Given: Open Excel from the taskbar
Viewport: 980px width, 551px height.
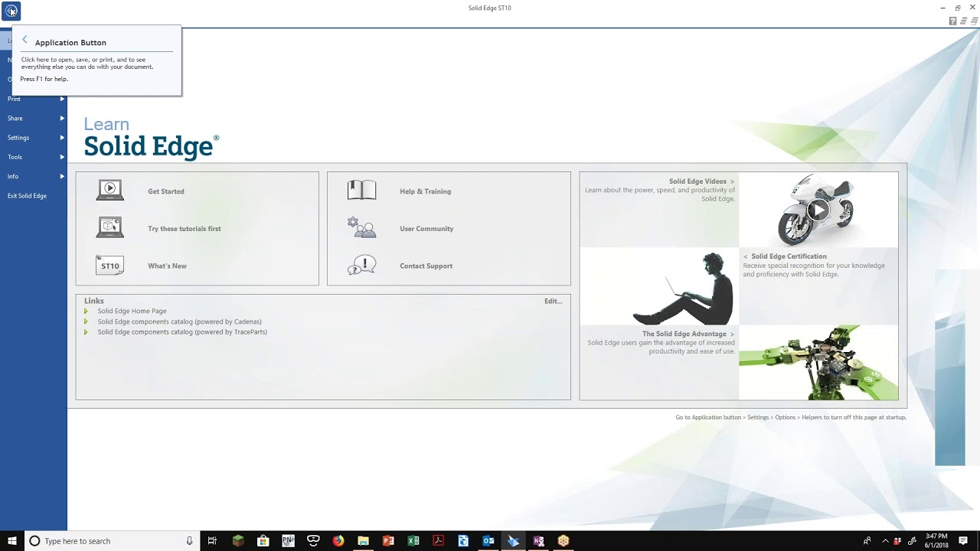Looking at the screenshot, I should pos(413,541).
